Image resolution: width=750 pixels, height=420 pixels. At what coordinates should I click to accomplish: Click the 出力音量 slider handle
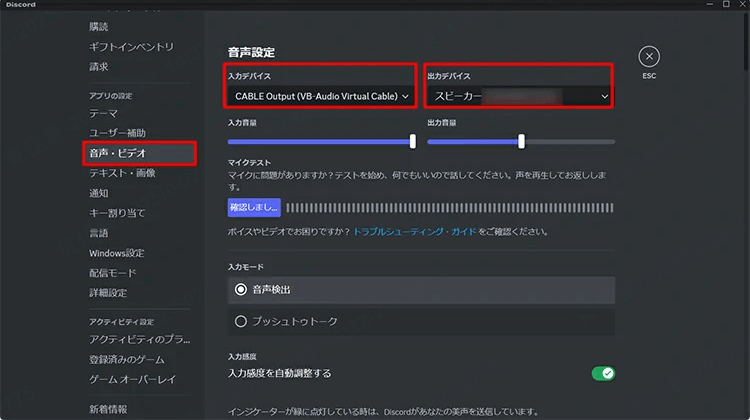pos(521,141)
